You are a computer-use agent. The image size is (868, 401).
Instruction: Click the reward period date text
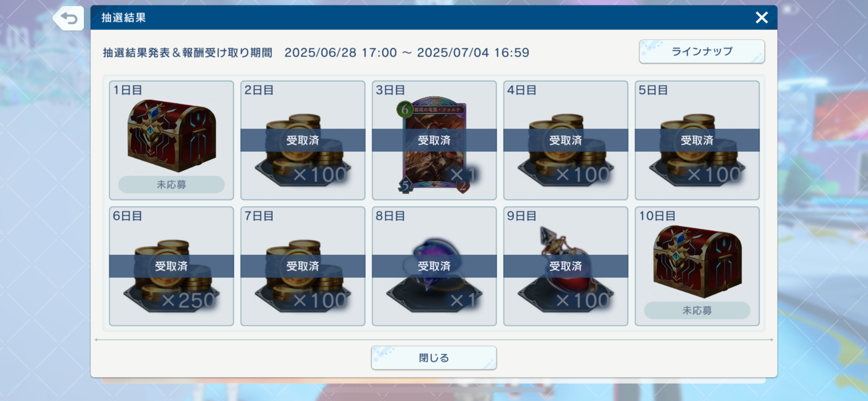pyautogui.click(x=407, y=53)
